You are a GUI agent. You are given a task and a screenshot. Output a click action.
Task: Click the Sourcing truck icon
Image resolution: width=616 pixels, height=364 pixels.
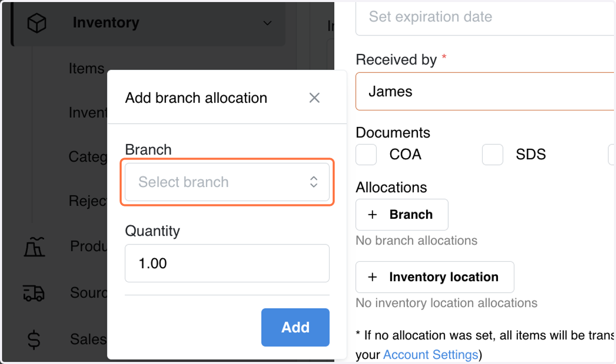pos(34,293)
